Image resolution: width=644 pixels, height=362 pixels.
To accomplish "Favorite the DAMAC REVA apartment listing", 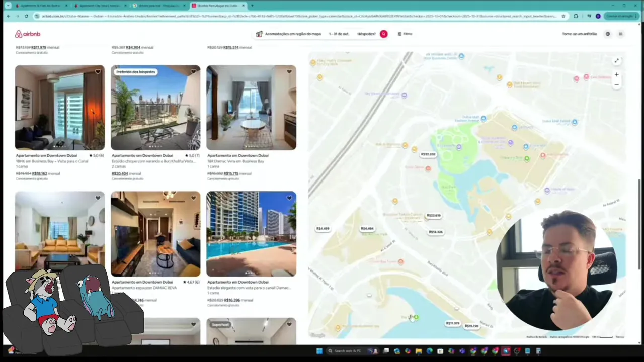I will 193,198.
